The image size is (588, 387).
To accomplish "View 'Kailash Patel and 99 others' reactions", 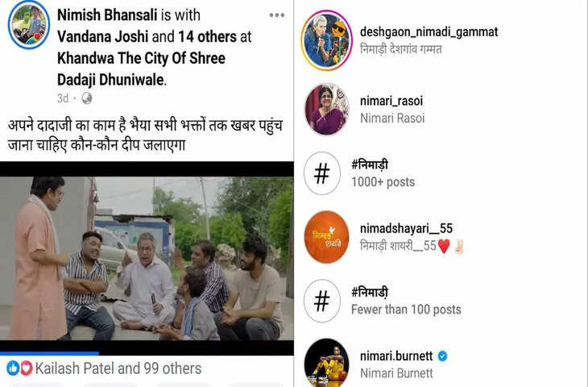I will pyautogui.click(x=118, y=368).
